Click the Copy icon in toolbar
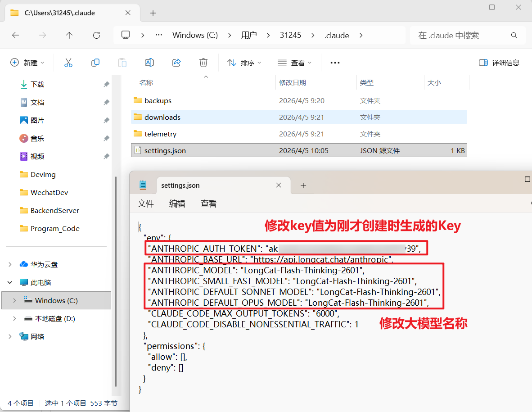Viewport: 532px width, 412px height. click(95, 63)
